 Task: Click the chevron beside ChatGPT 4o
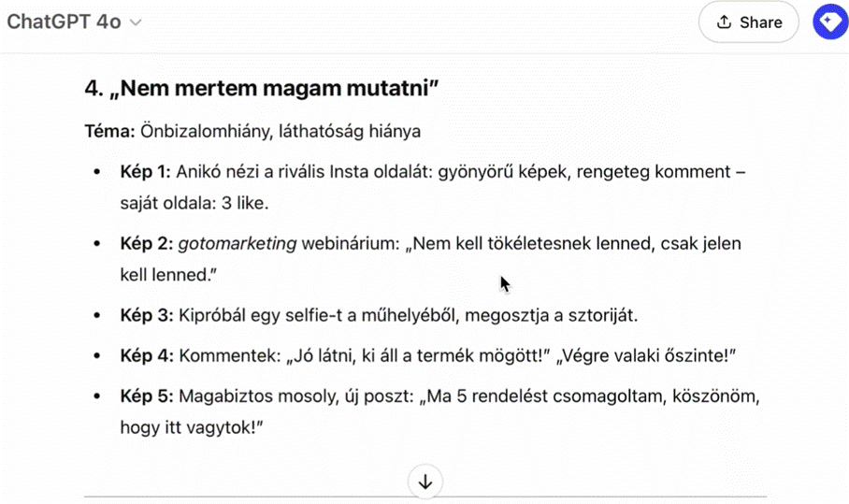(x=136, y=23)
